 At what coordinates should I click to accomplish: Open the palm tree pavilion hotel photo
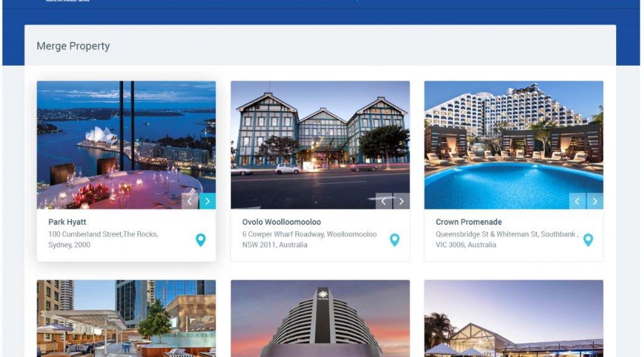(x=514, y=319)
